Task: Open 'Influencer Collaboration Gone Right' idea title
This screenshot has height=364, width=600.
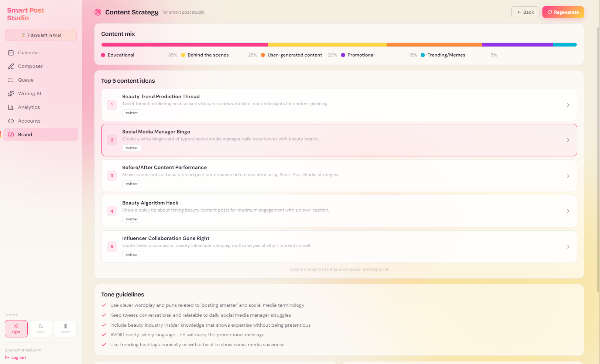Action: coord(166,238)
